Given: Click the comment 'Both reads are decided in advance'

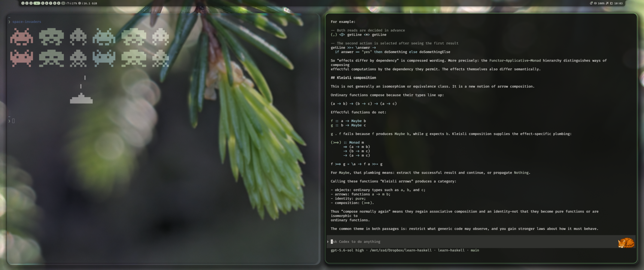Looking at the screenshot, I should [x=368, y=30].
